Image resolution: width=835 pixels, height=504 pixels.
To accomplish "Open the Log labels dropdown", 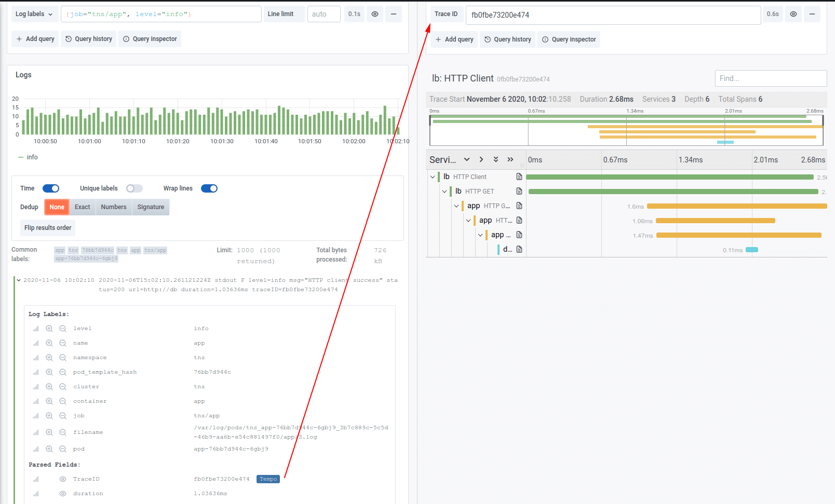I will (34, 14).
